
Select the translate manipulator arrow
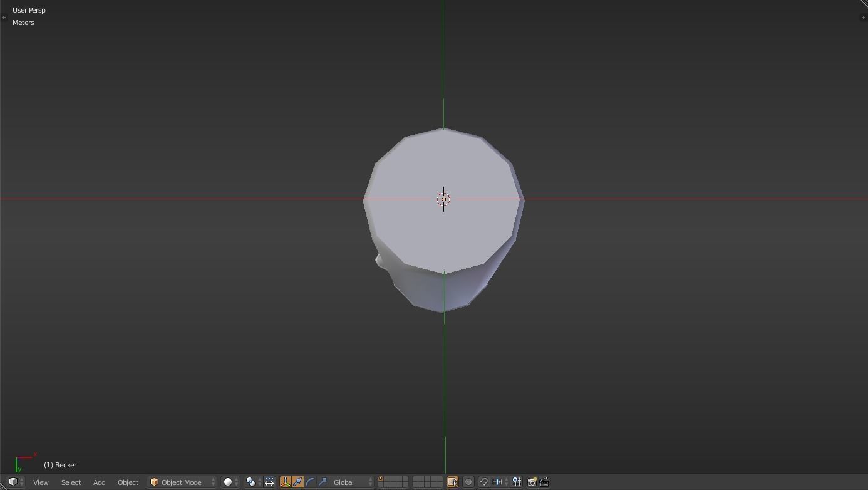tap(297, 482)
